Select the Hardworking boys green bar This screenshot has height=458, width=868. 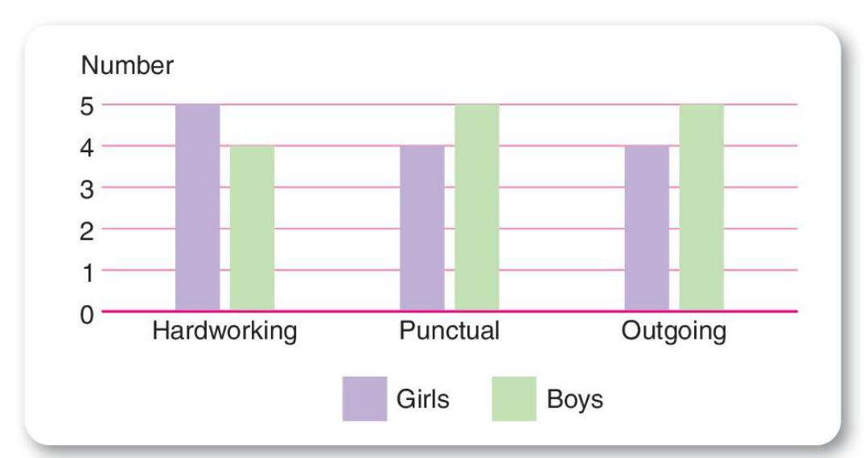click(x=252, y=228)
